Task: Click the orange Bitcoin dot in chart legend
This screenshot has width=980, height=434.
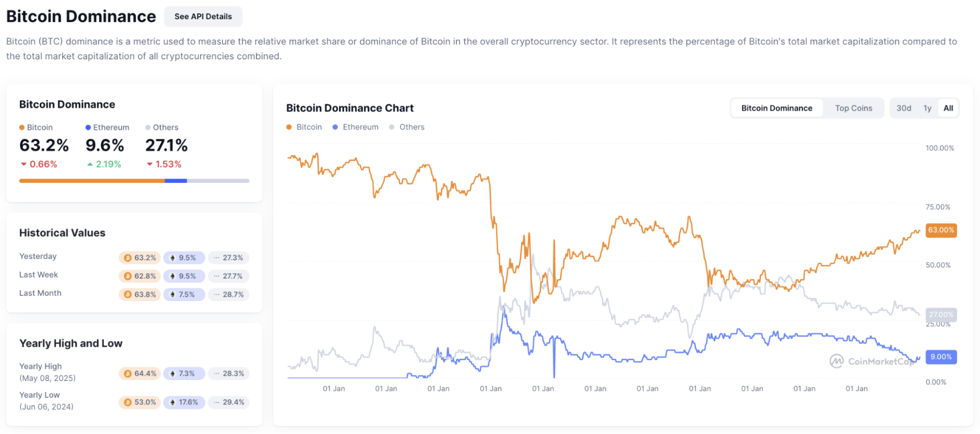Action: pos(288,127)
